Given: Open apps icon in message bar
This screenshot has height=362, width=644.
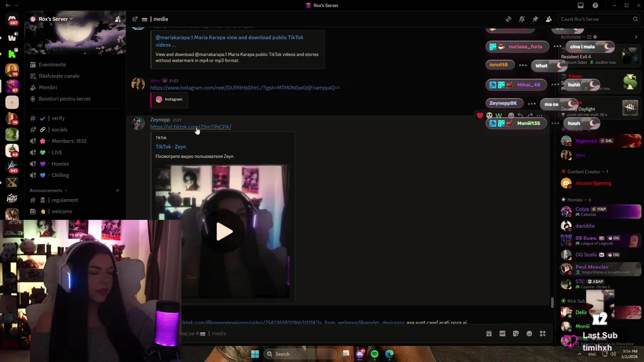Looking at the screenshot, I should [542, 333].
